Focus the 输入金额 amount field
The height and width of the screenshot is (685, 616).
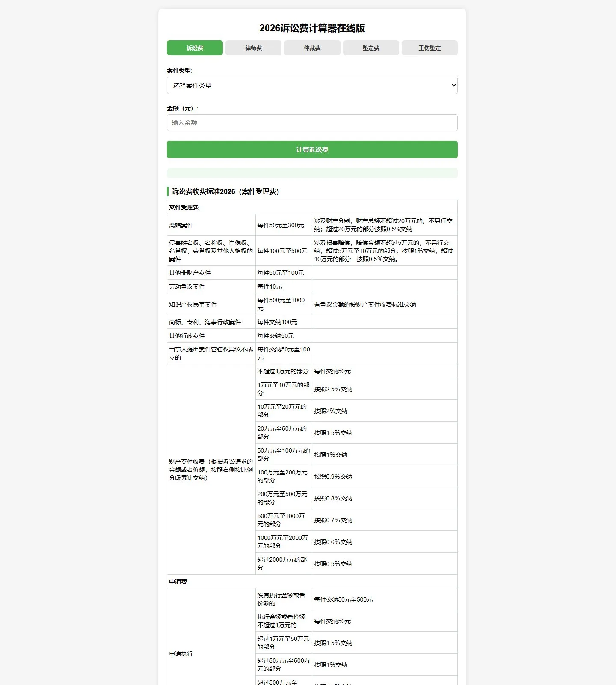312,122
